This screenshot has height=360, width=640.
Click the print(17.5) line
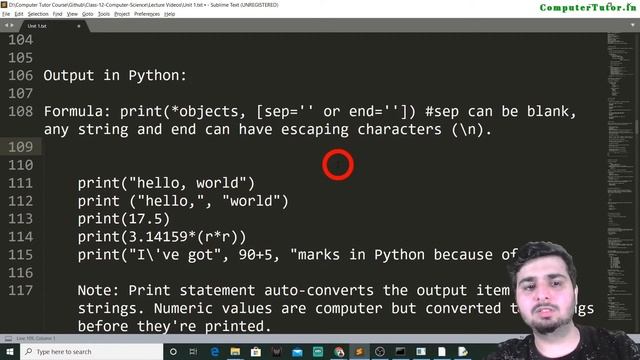point(124,219)
